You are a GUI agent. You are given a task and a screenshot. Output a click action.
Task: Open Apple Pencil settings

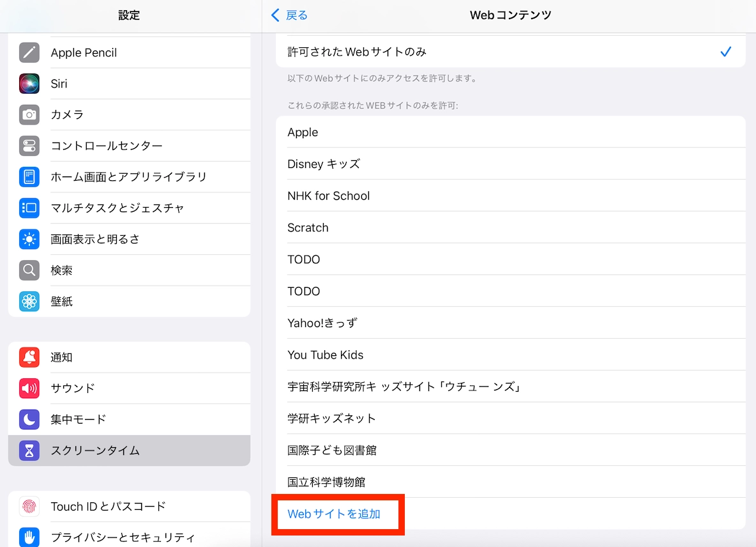point(129,52)
